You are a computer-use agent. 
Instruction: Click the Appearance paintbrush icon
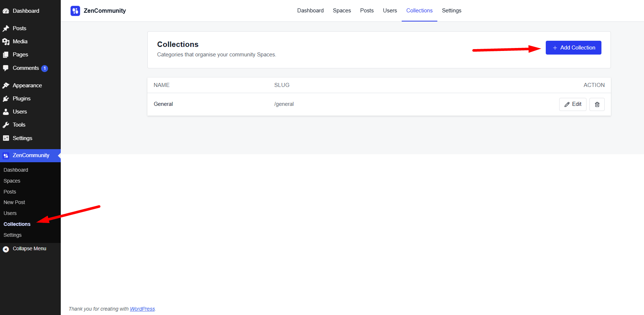pyautogui.click(x=6, y=85)
